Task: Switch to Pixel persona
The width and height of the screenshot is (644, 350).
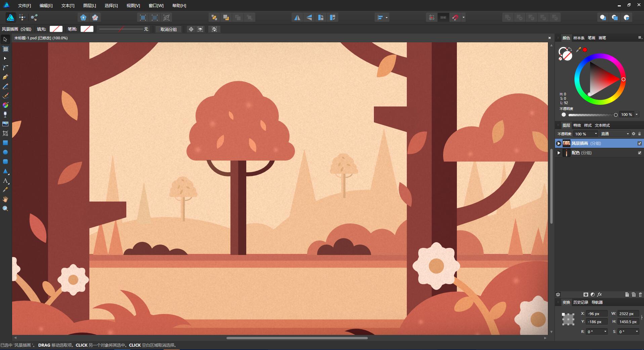Action: 22,17
